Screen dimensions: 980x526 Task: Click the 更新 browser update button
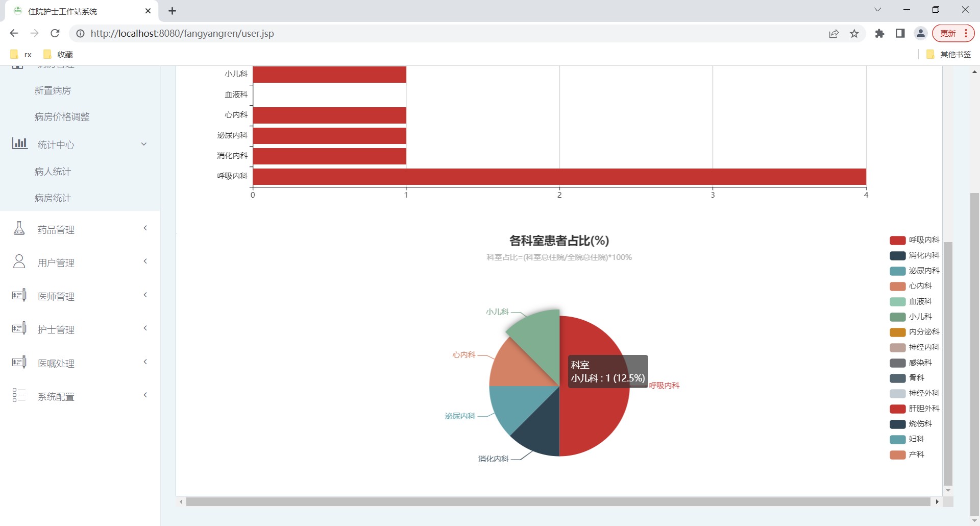pos(952,34)
